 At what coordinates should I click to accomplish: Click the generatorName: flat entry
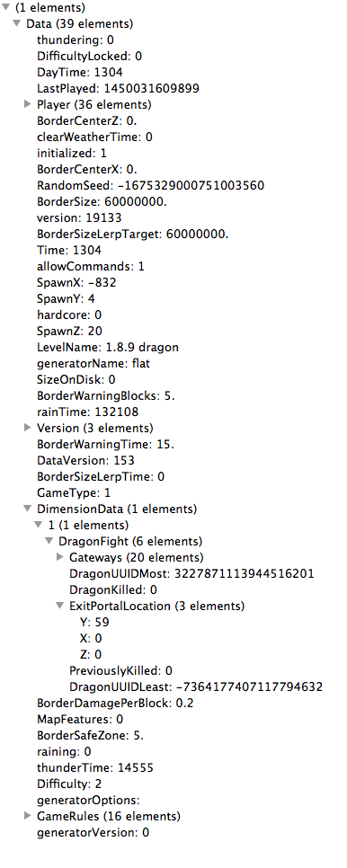[x=93, y=363]
